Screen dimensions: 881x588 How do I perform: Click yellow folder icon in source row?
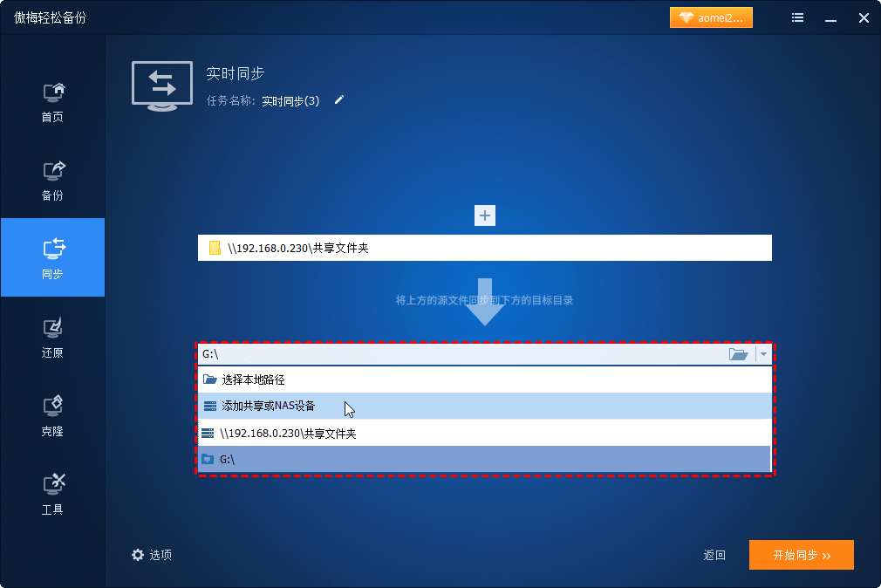[215, 248]
